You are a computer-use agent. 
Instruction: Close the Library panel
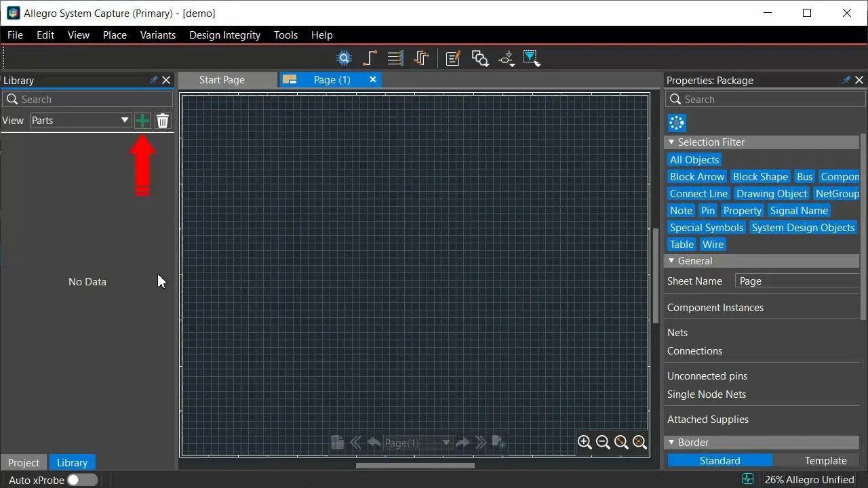[166, 80]
